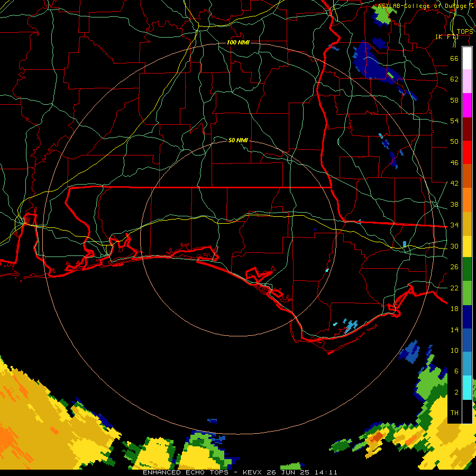Click the navy legend swatch near 18
This screenshot has width=476, height=476.
tap(467, 317)
